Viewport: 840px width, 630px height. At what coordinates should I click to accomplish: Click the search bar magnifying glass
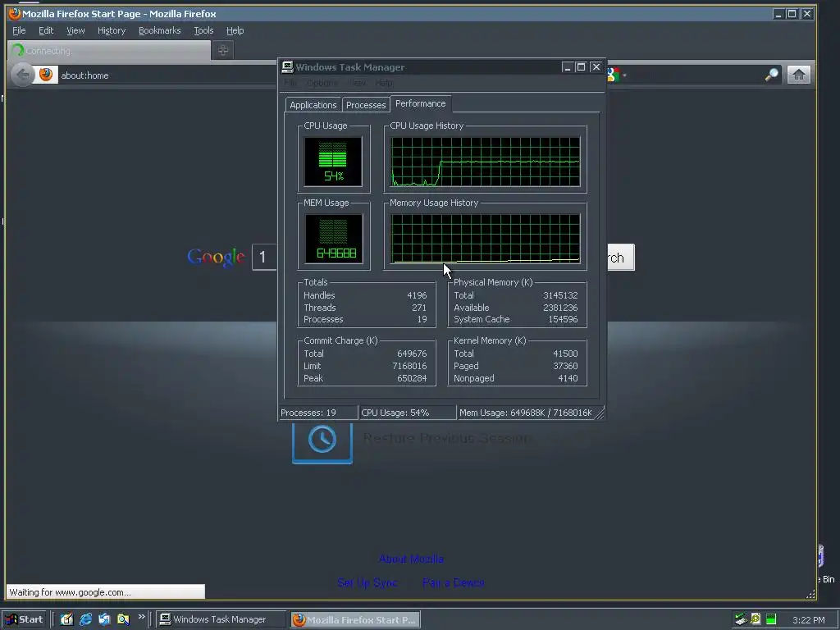coord(771,75)
